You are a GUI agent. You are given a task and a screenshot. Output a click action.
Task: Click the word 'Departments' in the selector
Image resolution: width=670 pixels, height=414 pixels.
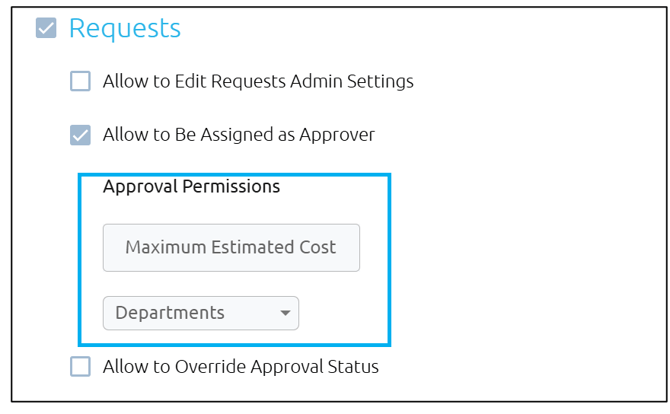(x=170, y=313)
